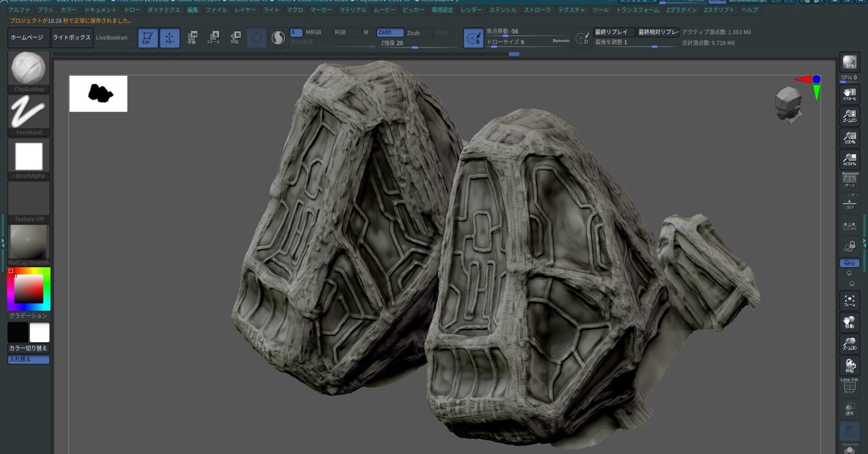Click the ライトボックス button

(71, 37)
